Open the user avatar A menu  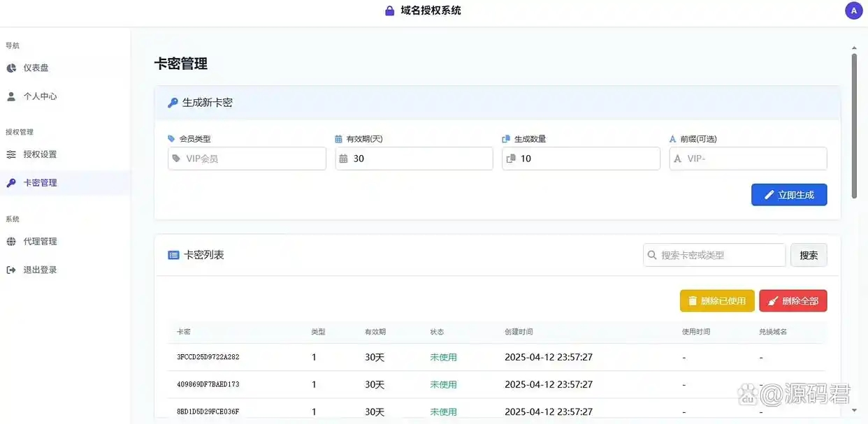pyautogui.click(x=853, y=11)
